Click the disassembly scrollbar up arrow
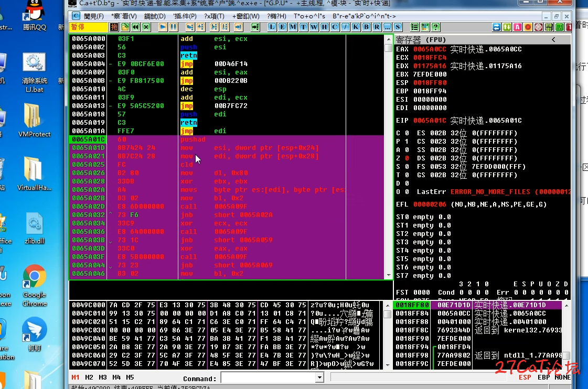Viewport: 588px width, 389px height. (x=389, y=39)
